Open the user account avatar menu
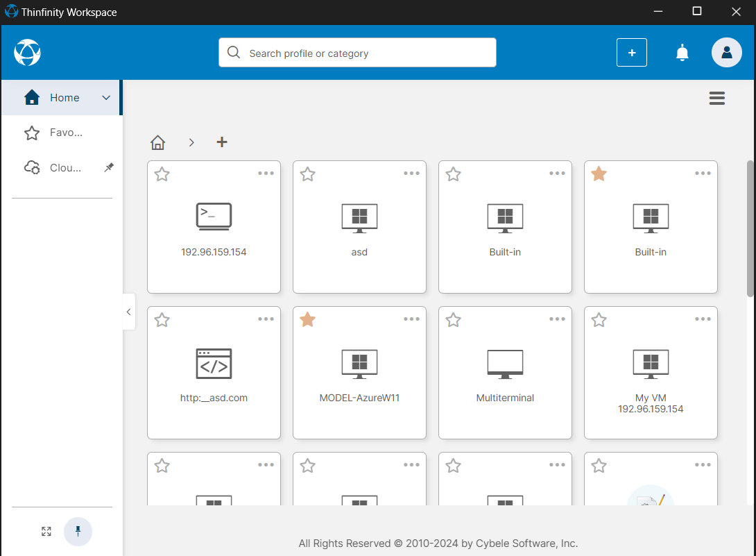The width and height of the screenshot is (756, 556). click(x=727, y=52)
